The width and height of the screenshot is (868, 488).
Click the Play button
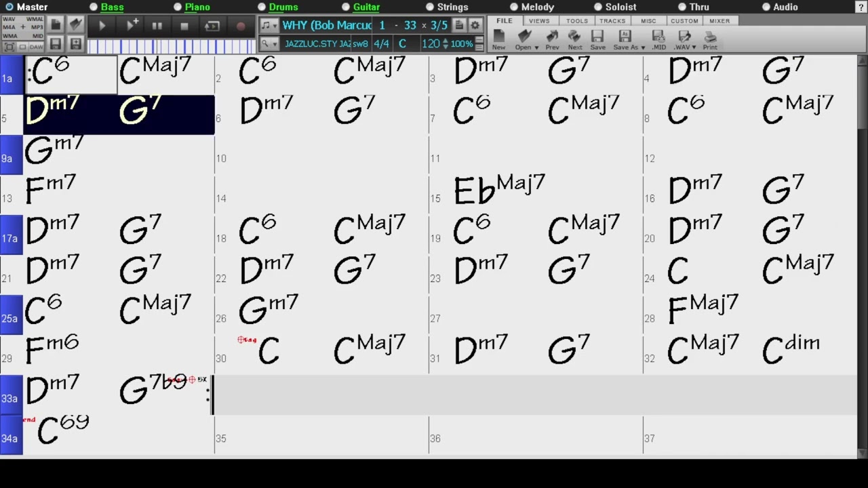[102, 26]
